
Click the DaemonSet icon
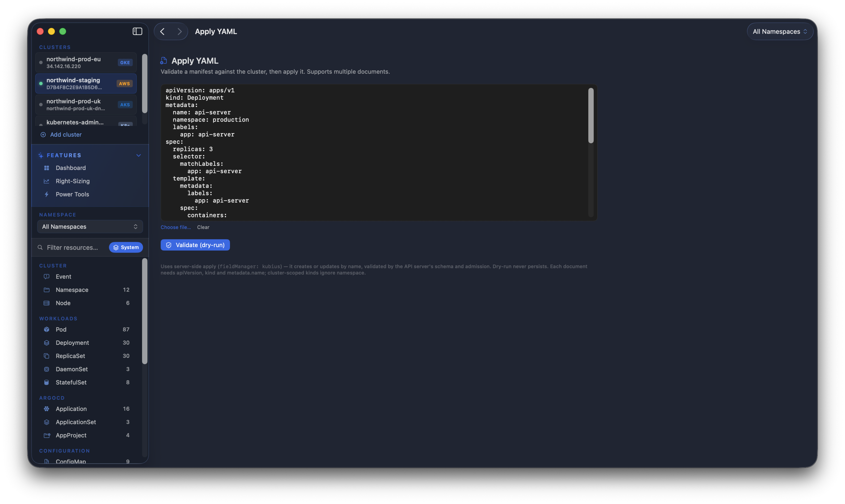click(x=47, y=369)
